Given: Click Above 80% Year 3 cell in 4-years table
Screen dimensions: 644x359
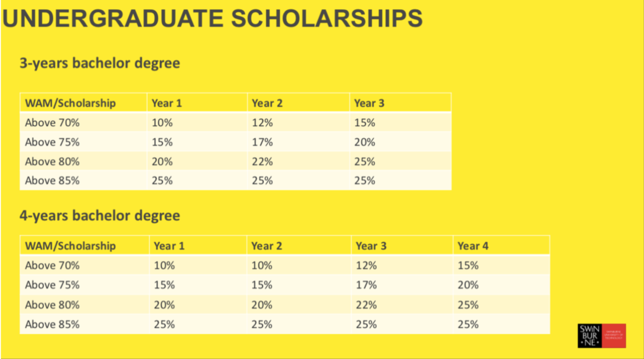Looking at the screenshot, I should click(x=366, y=305).
